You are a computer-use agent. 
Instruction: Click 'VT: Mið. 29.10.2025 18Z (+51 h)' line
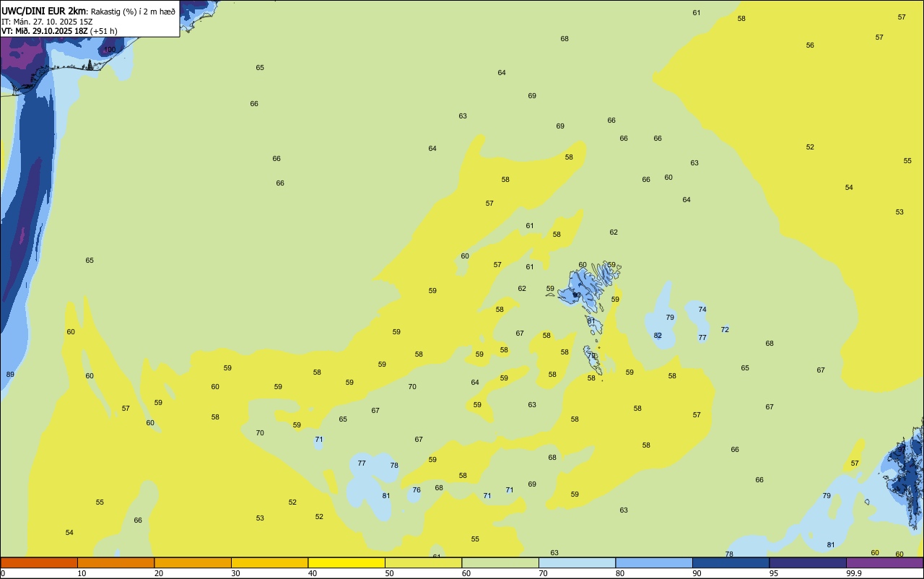click(59, 31)
